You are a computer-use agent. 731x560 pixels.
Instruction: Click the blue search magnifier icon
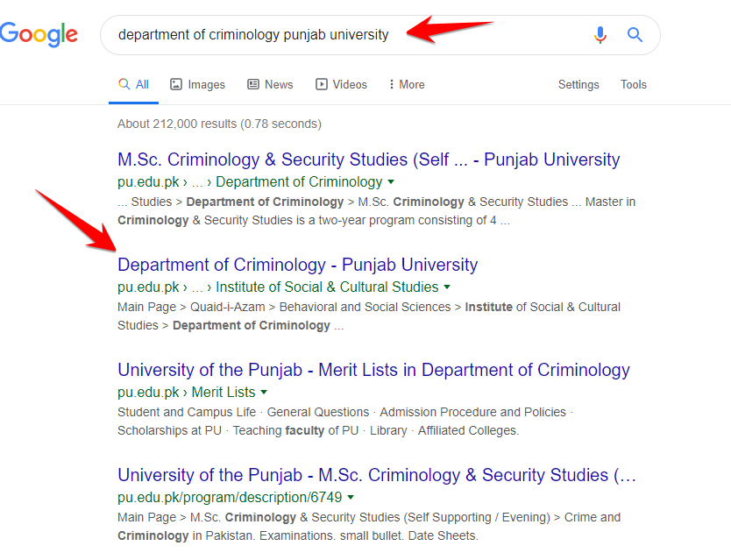click(635, 35)
